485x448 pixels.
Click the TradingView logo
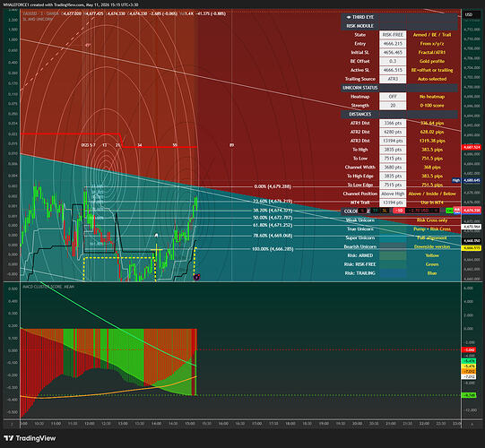point(30,438)
